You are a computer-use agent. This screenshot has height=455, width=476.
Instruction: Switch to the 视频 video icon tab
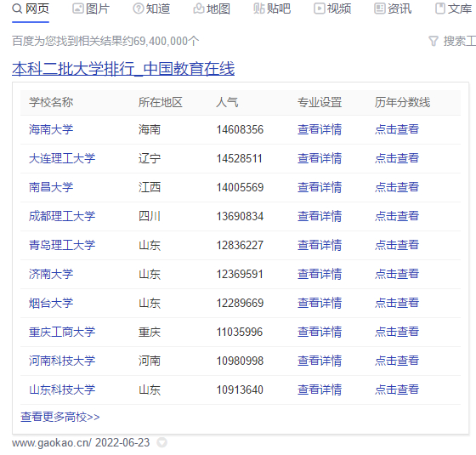coord(320,9)
